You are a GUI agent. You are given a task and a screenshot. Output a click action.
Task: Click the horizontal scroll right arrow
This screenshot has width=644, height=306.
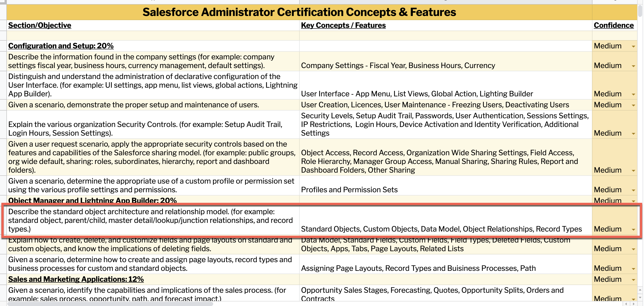point(634,304)
